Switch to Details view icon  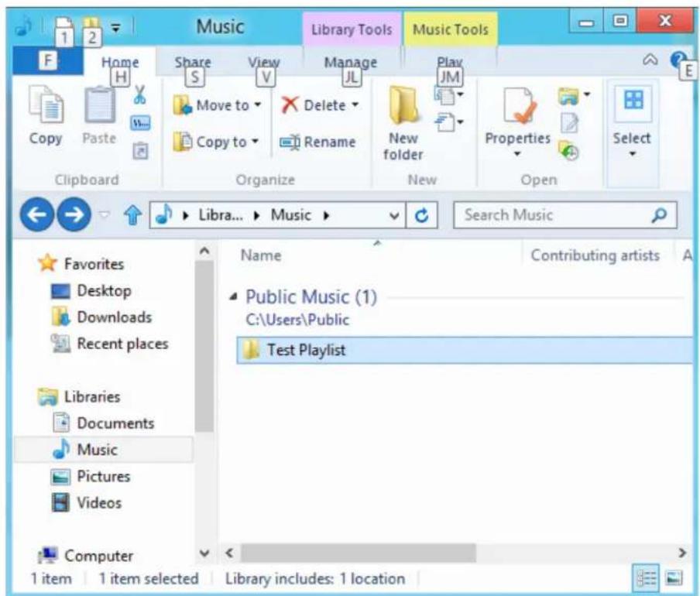tap(647, 578)
